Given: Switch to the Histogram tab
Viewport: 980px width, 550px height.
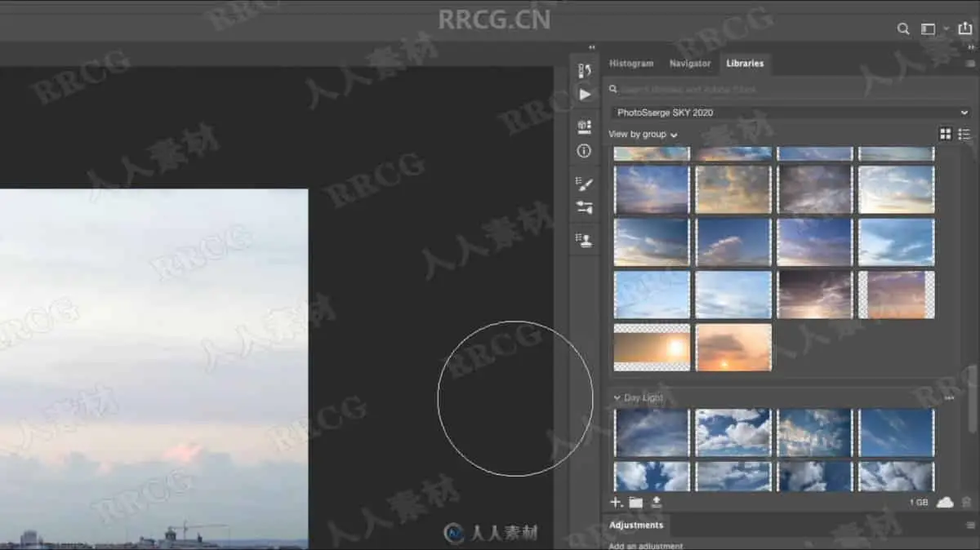Looking at the screenshot, I should pos(631,64).
